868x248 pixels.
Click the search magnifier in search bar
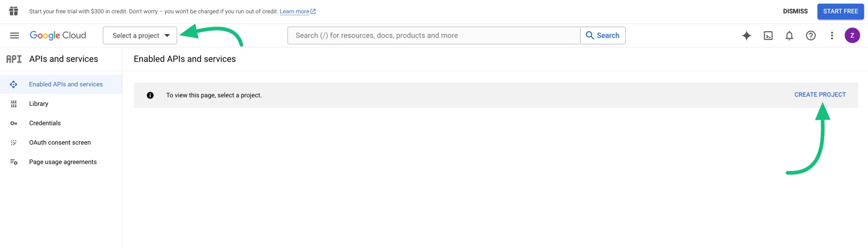coord(590,35)
